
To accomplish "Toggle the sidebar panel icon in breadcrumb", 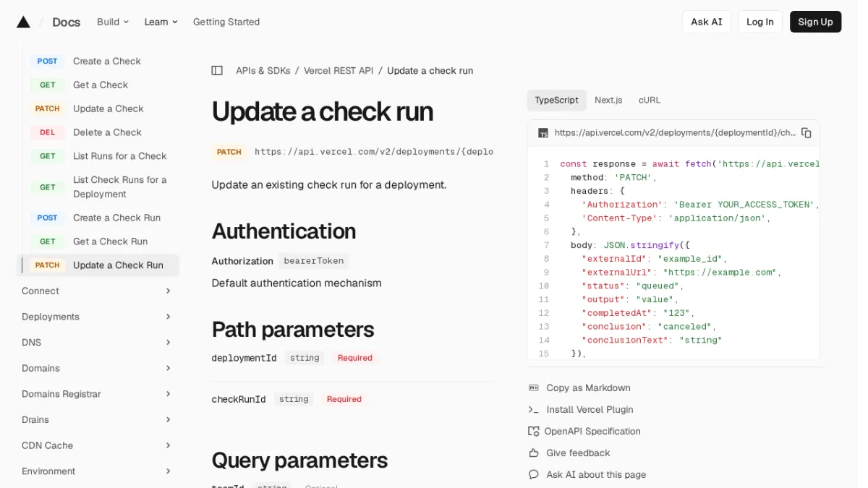I will 217,71.
